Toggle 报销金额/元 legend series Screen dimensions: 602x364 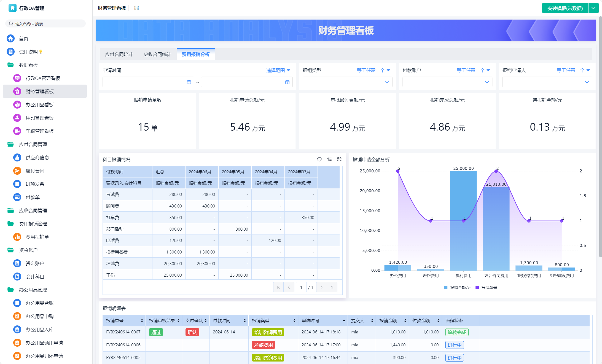[458, 288]
